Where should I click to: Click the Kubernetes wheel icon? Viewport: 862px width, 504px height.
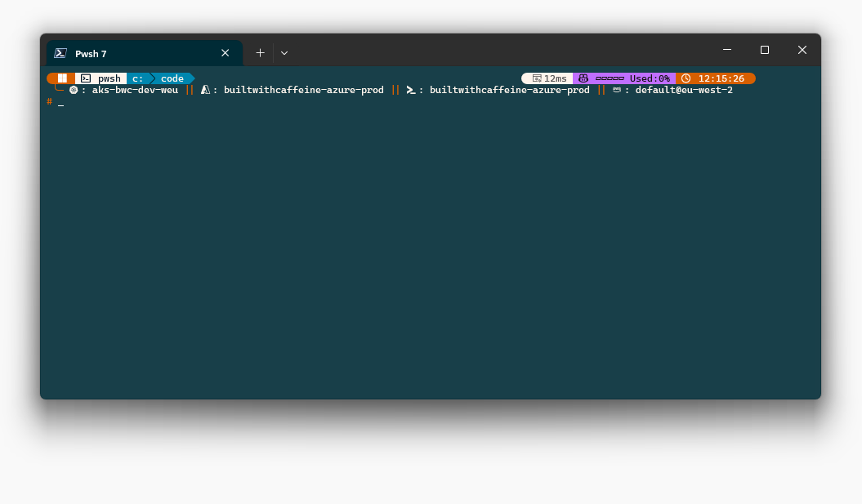click(x=74, y=90)
